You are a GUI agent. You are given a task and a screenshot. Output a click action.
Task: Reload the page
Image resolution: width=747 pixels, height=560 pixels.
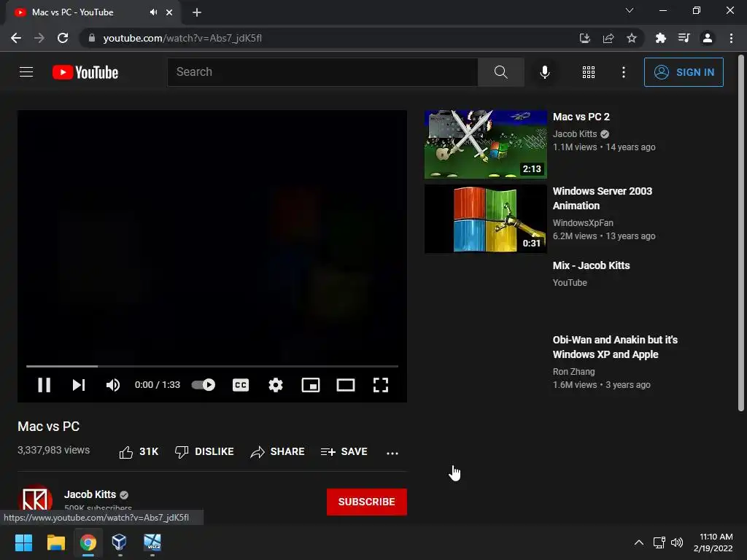63,38
